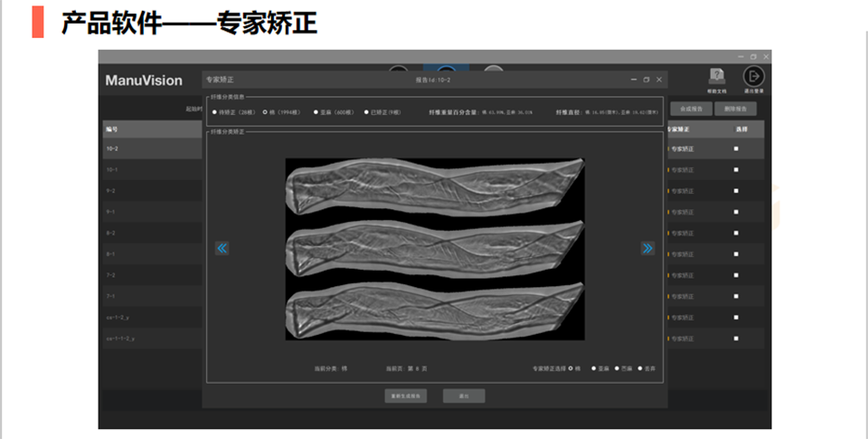Viewport: 868px width, 439px height.
Task: Open 专家矫正 link for row 7-2
Action: [x=682, y=275]
